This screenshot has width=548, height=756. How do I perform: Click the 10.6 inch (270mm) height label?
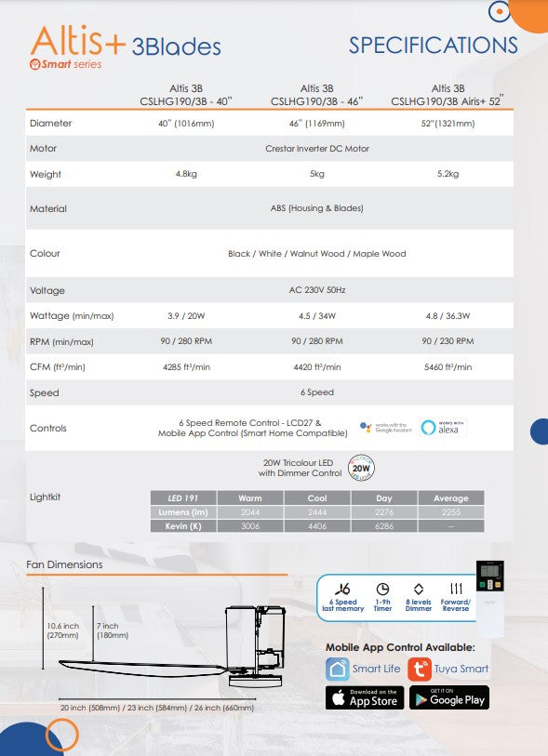[x=62, y=630]
